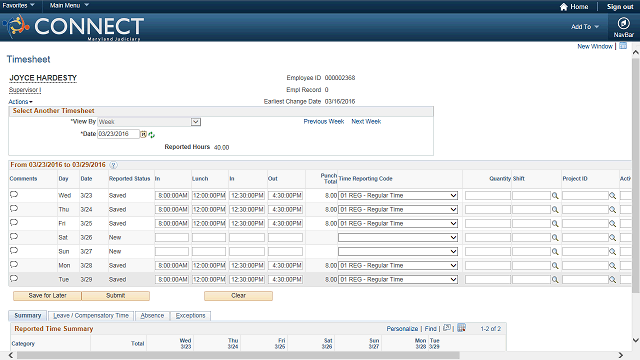Click the Sign out link
The height and width of the screenshot is (360, 640).
tap(620, 7)
